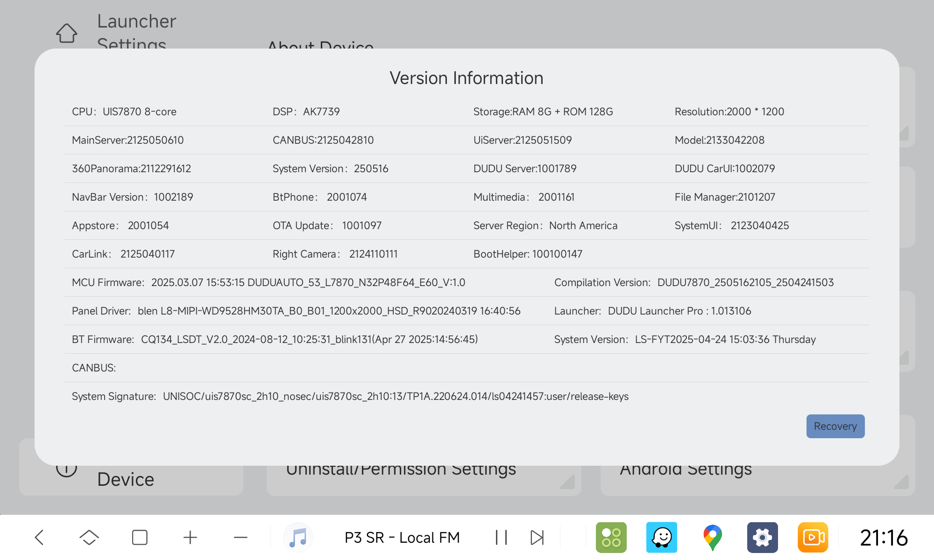Tap the home house icon

[x=66, y=33]
